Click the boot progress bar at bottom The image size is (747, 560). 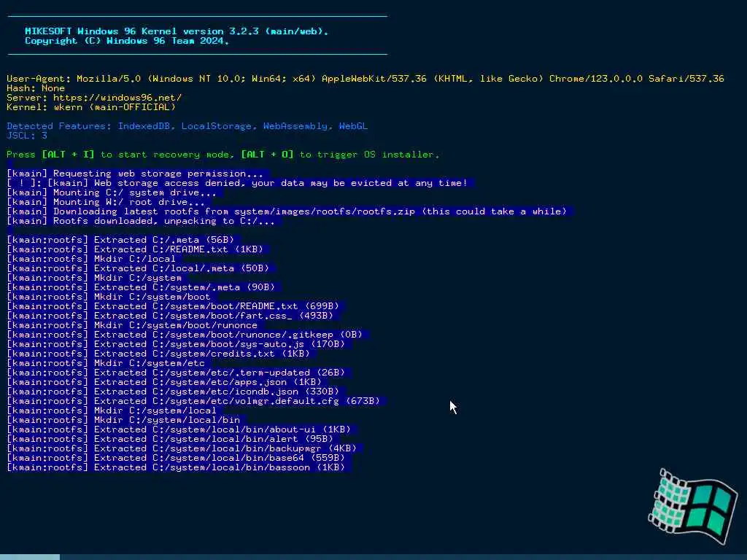click(373, 556)
